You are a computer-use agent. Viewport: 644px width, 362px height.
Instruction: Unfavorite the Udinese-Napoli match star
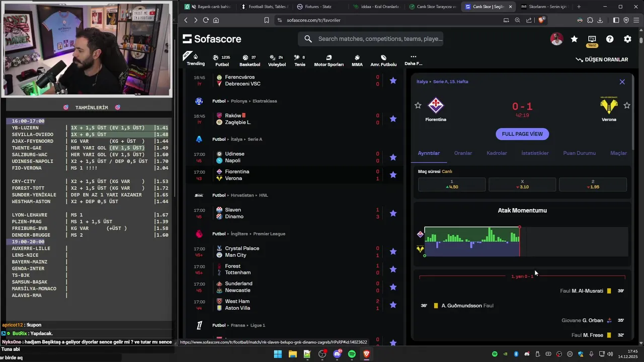[x=393, y=157]
